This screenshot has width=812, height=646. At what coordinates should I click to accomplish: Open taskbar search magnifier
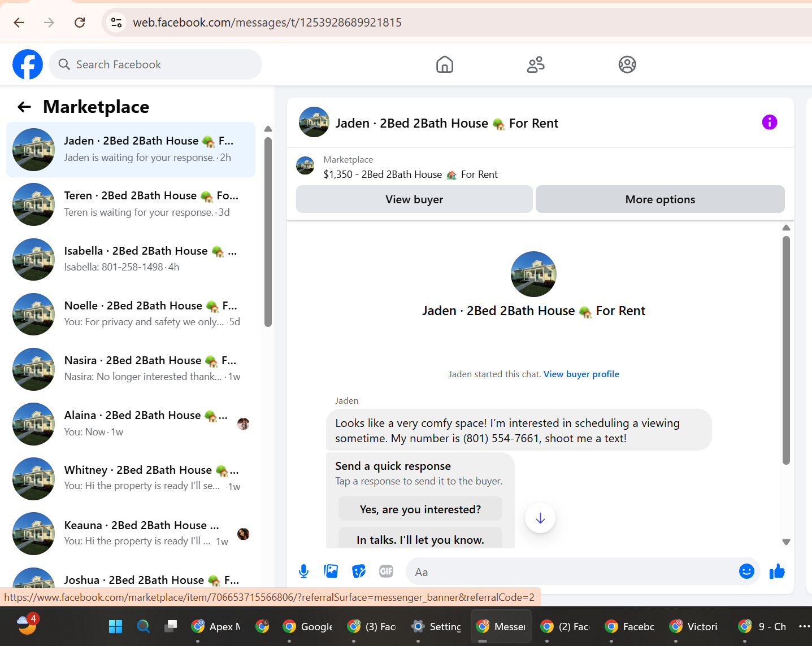point(144,626)
